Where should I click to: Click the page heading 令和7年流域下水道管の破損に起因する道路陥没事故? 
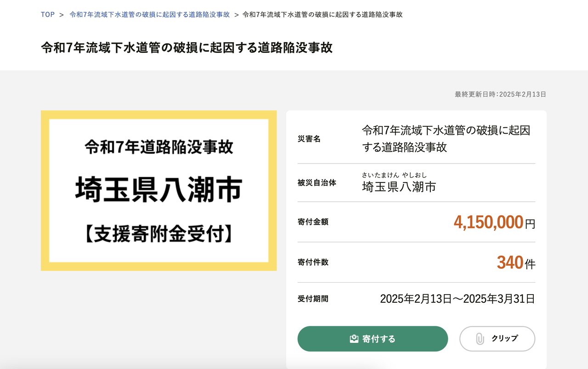187,47
